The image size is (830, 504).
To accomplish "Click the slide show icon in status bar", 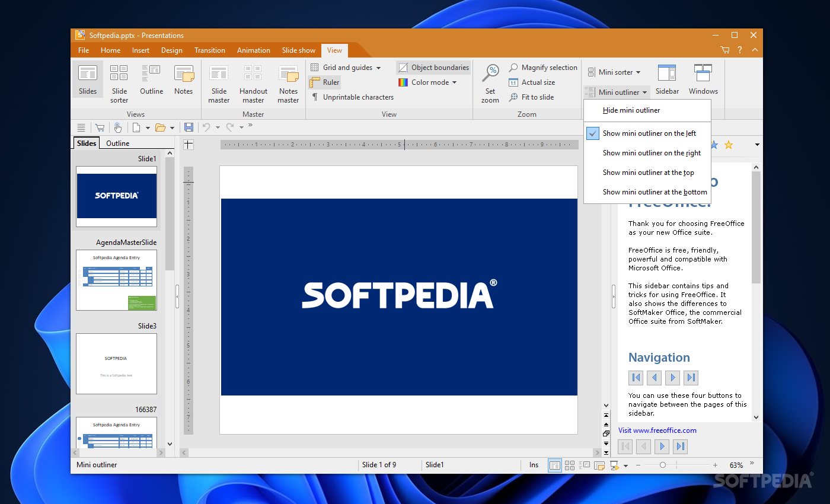I will (x=615, y=465).
